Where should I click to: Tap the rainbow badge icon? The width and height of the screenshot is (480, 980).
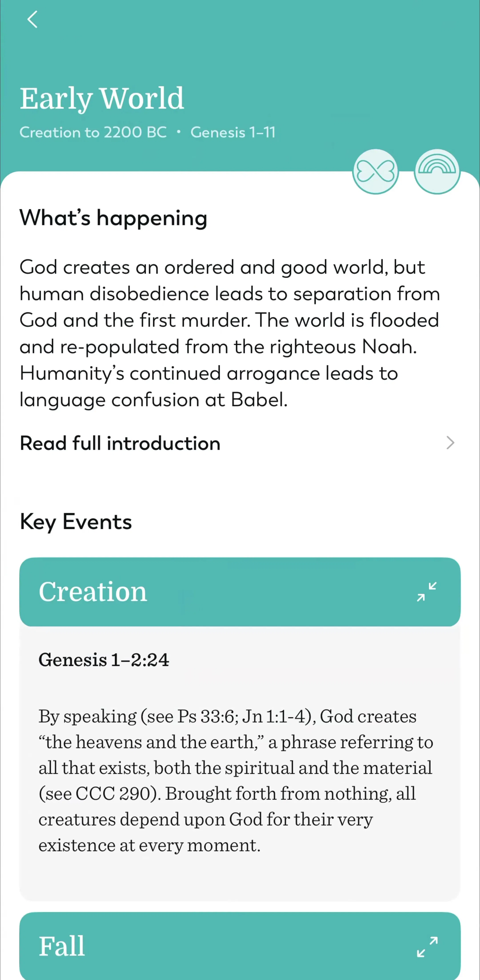[437, 172]
